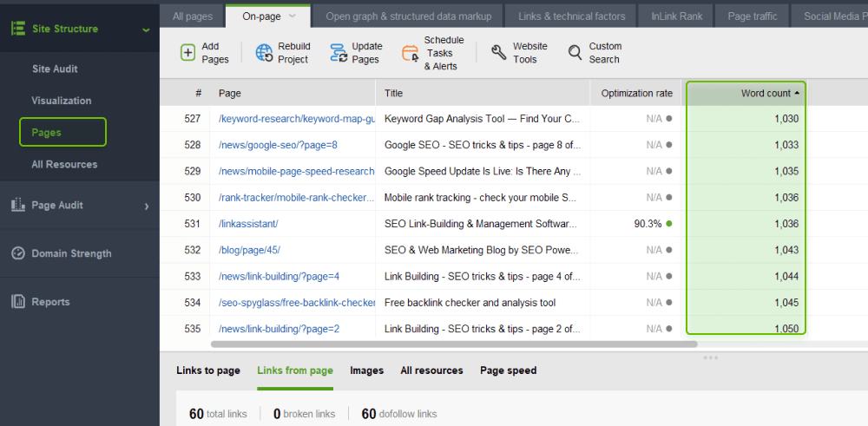Sort by the Word count column header

tap(746, 93)
